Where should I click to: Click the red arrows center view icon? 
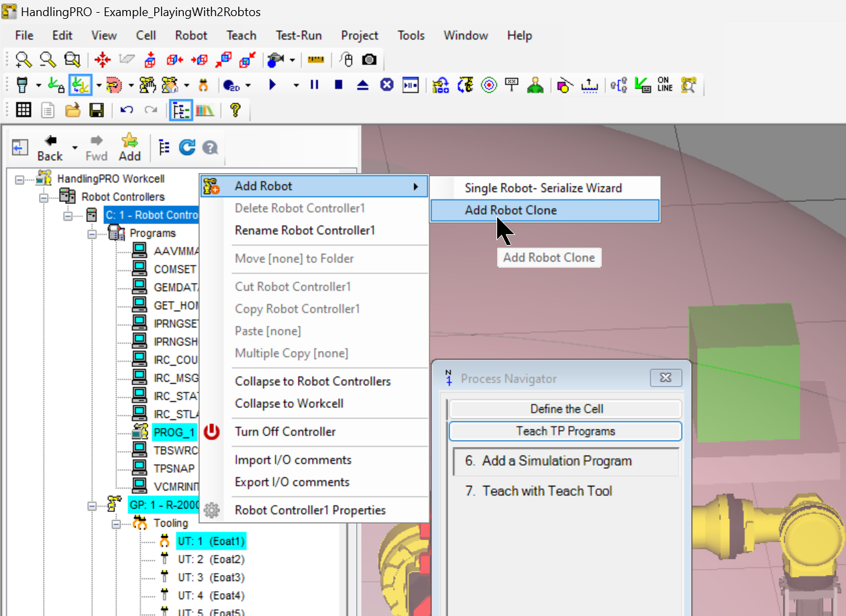coord(103,60)
